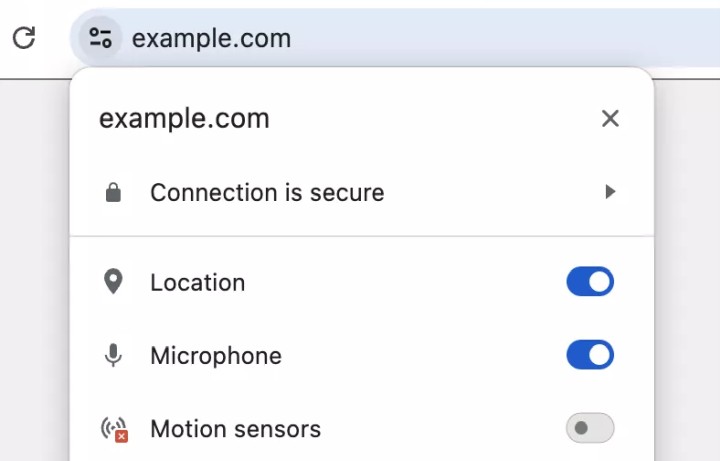Open the Connection is secure details
This screenshot has width=720, height=461.
(267, 193)
